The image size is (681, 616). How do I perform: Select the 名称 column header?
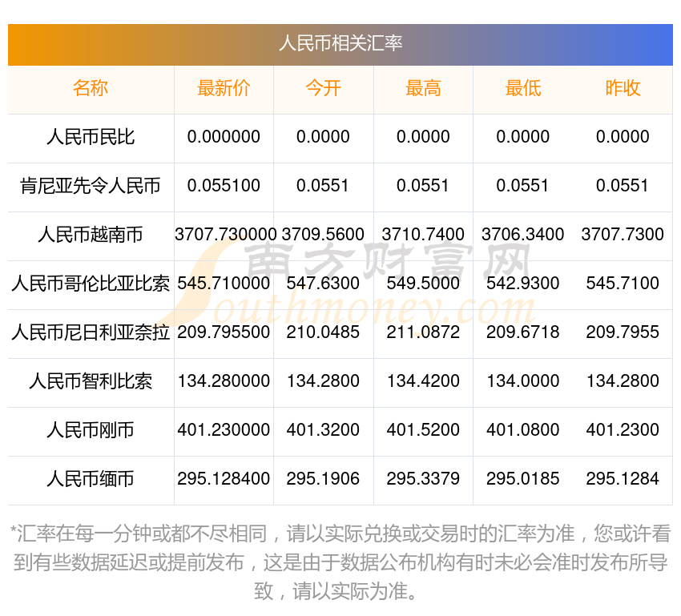click(91, 88)
